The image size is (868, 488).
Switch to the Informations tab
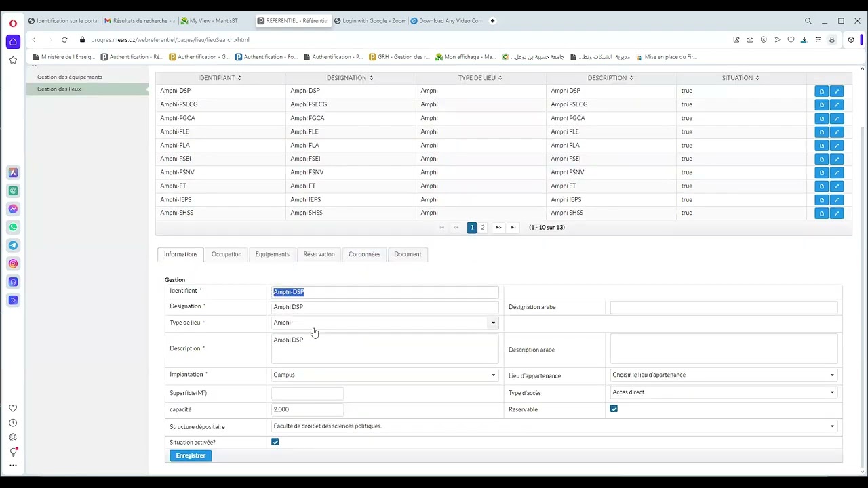(180, 254)
